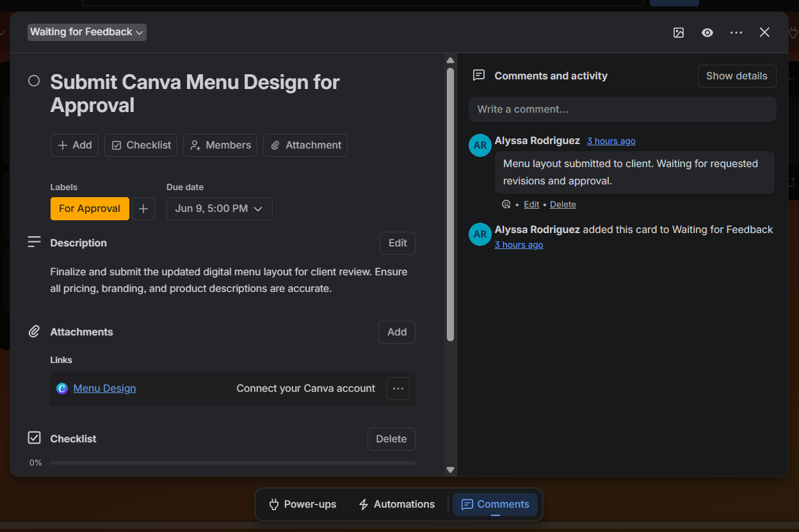Delete Alyssa's comment
The image size is (799, 532).
point(563,205)
